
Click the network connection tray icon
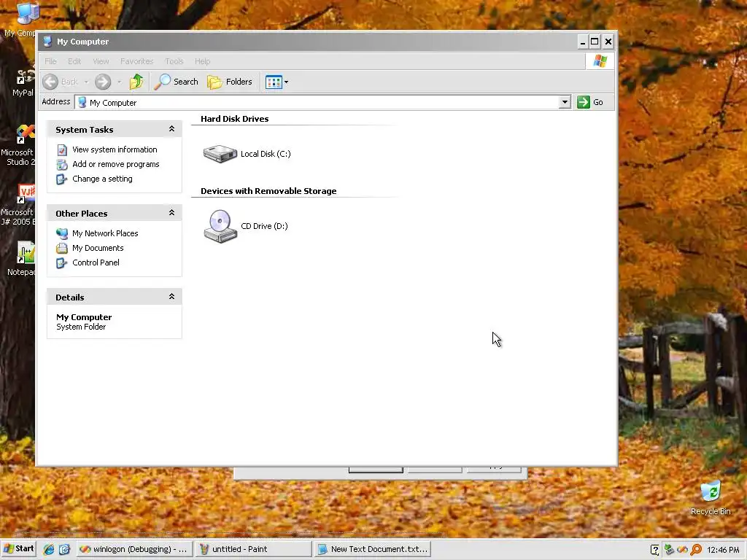(x=669, y=550)
